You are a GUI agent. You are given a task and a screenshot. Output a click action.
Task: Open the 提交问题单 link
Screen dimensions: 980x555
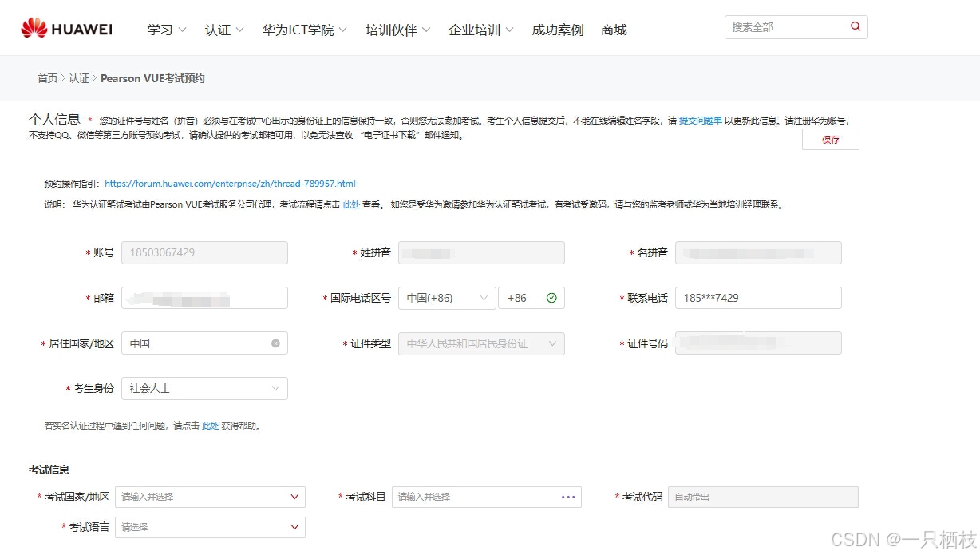[701, 121]
